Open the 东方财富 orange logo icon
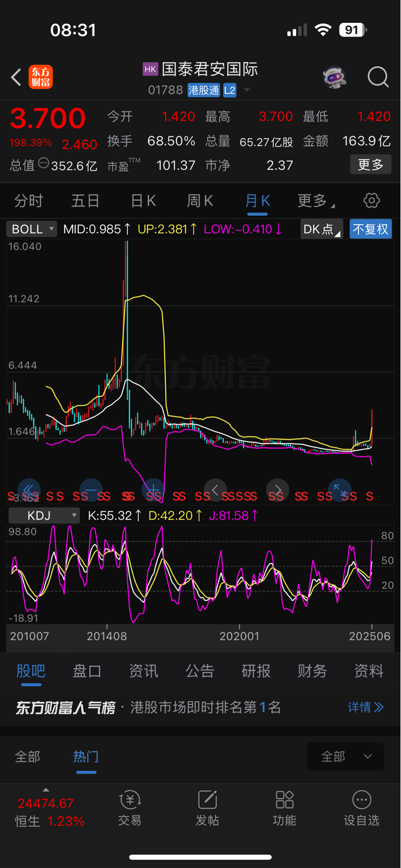The image size is (401, 868). (41, 77)
